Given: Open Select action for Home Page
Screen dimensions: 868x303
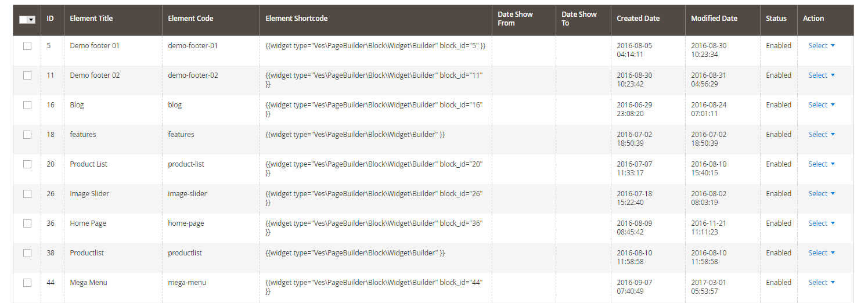Looking at the screenshot, I should point(822,223).
